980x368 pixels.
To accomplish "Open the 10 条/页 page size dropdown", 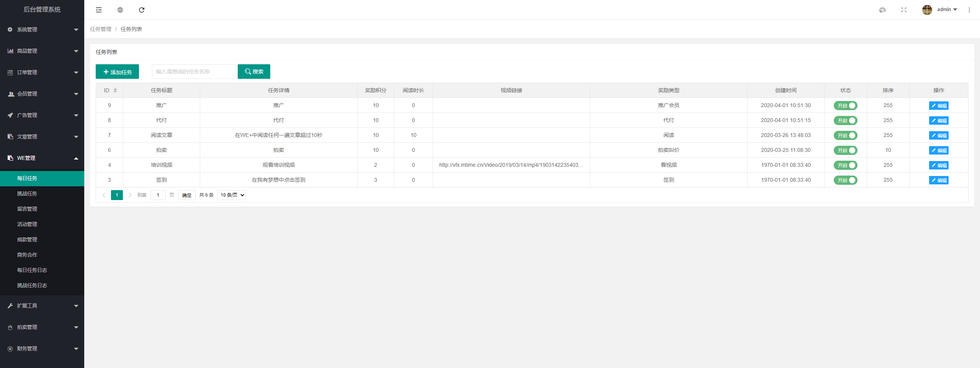I will (x=232, y=195).
